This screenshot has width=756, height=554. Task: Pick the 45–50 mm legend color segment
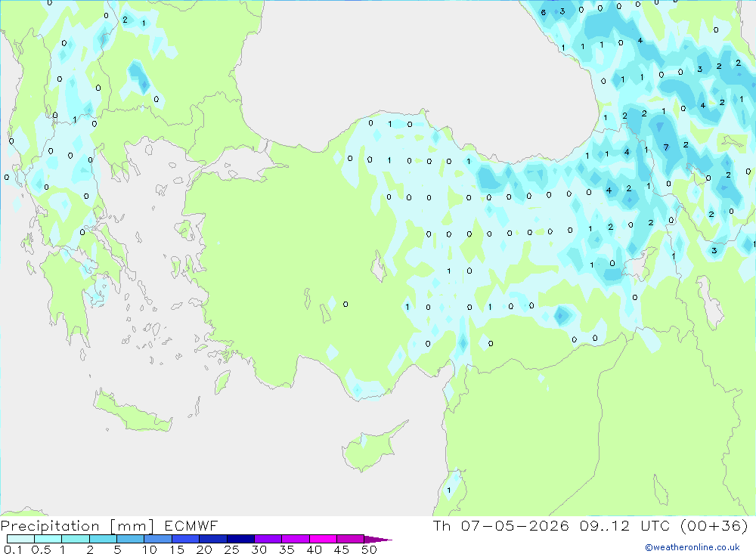pos(351,539)
